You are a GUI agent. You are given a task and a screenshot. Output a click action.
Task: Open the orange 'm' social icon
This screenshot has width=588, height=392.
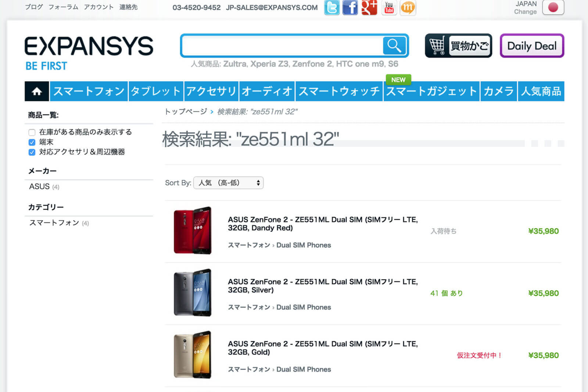point(408,7)
